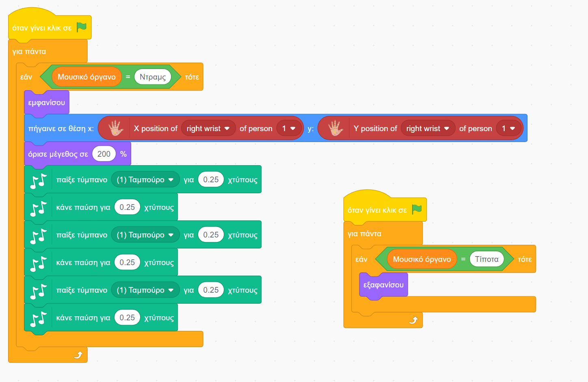Screen dimensions: 588x382
Task: Open the third Ταμπούρο drum dropdown
Action: click(145, 290)
